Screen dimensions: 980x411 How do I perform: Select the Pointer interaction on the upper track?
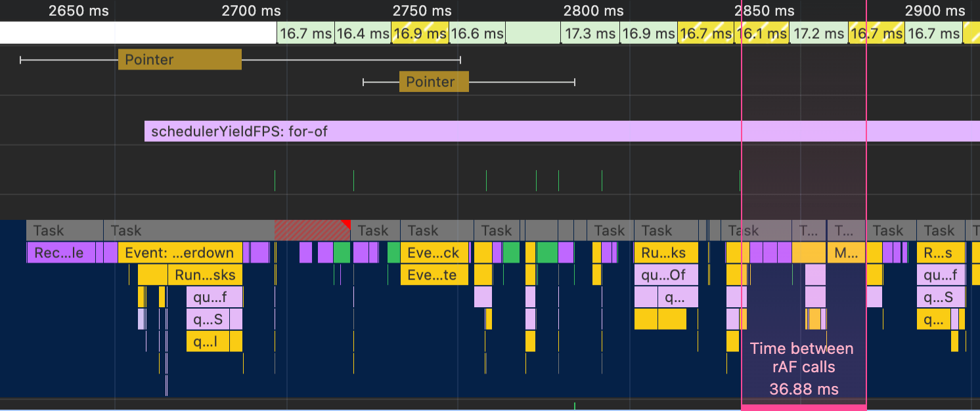180,60
